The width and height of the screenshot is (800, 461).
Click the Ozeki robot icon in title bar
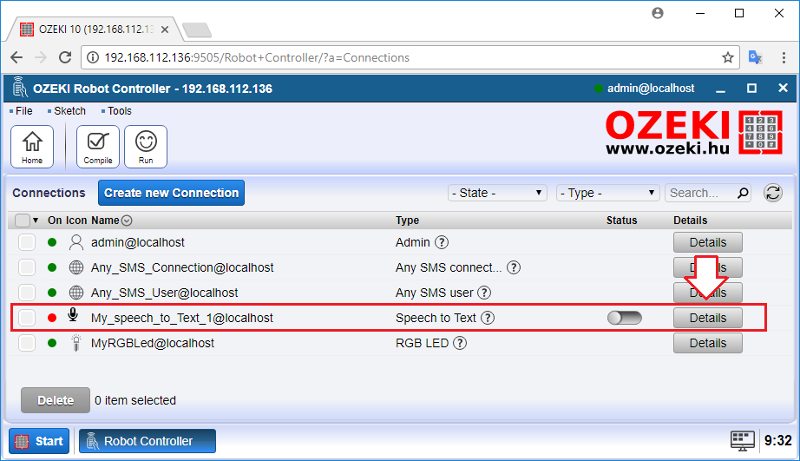coord(19,87)
